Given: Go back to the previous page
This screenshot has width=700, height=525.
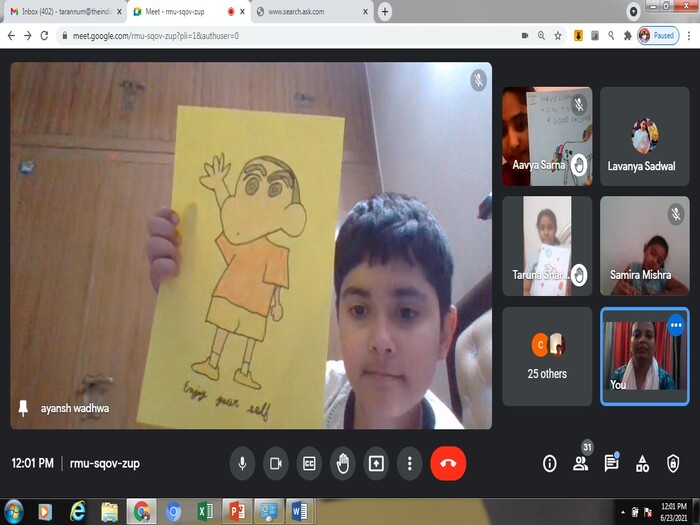Looking at the screenshot, I should click(12, 36).
